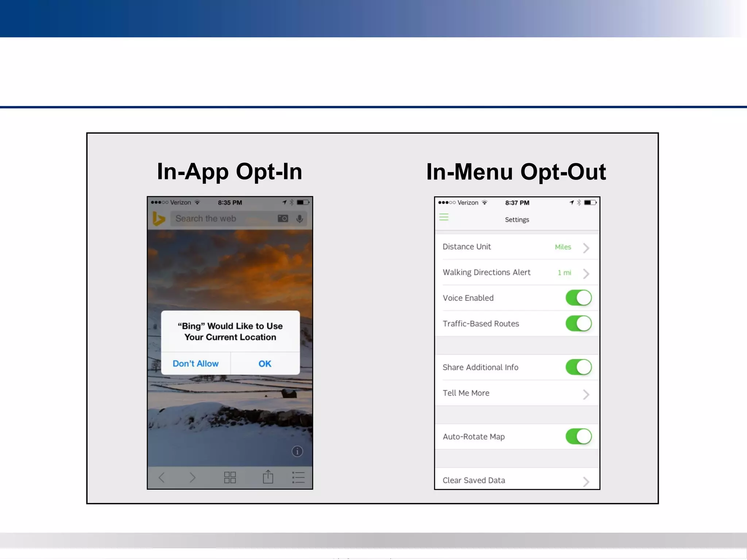This screenshot has height=560, width=747.
Task: Click the Auto-Rotate Map label
Action: tap(474, 436)
